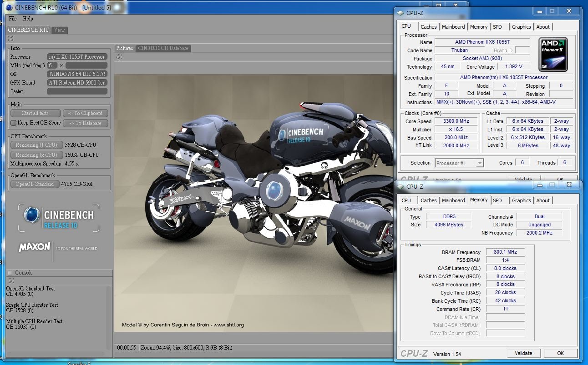This screenshot has height=365, width=588.
Task: Click the grip icon below CINEBENCH R10 tab
Action: pos(10,39)
